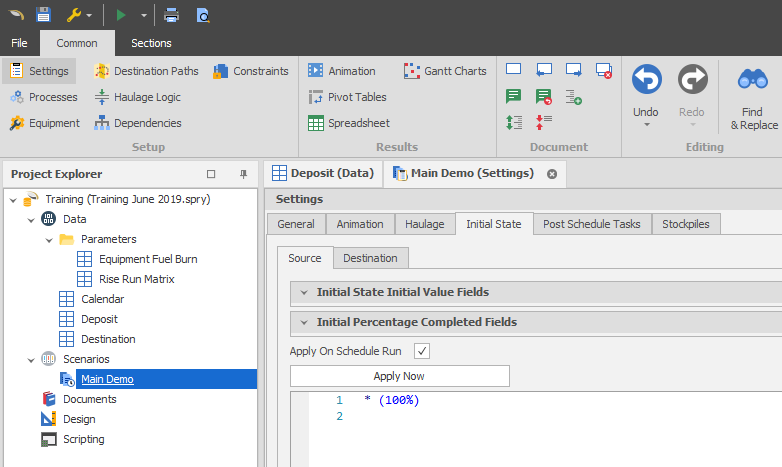
Task: Expand Initial State Initial Value Fields section
Action: tap(302, 293)
